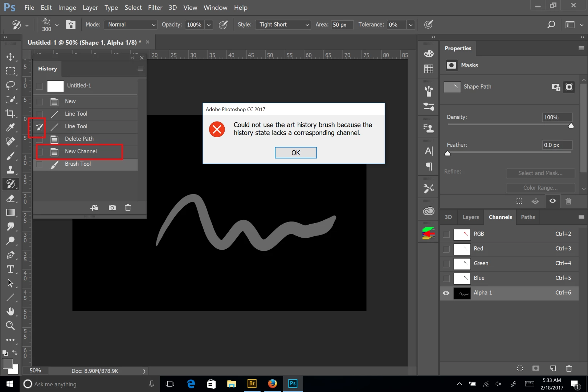Open the Properties panel menu
Viewport: 588px width, 392px height.
[x=581, y=48]
